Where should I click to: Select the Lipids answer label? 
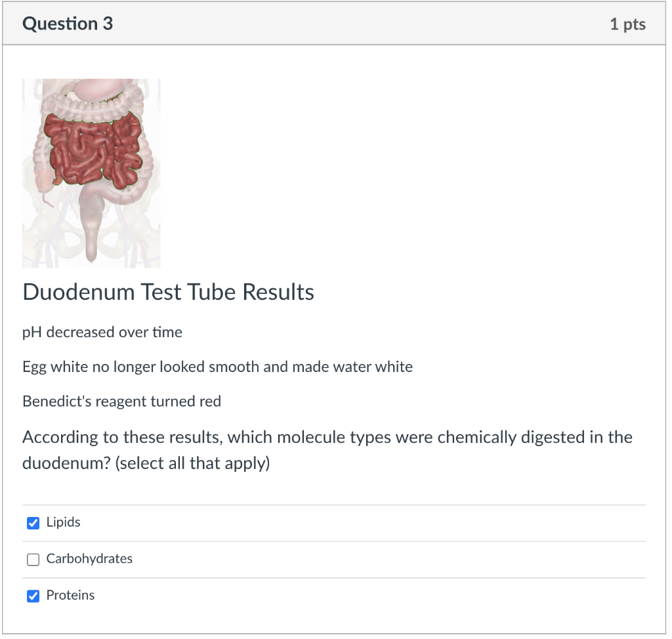click(62, 522)
